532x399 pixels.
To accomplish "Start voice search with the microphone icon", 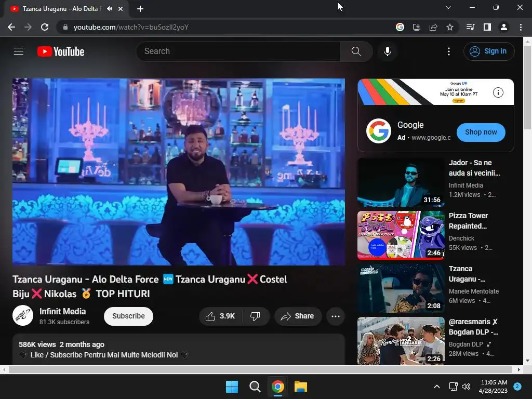I will pos(387,51).
